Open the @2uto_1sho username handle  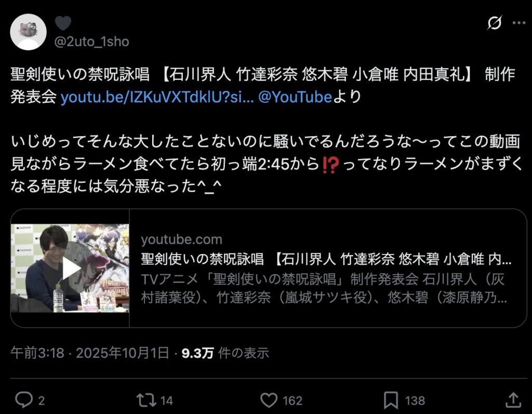pyautogui.click(x=91, y=42)
